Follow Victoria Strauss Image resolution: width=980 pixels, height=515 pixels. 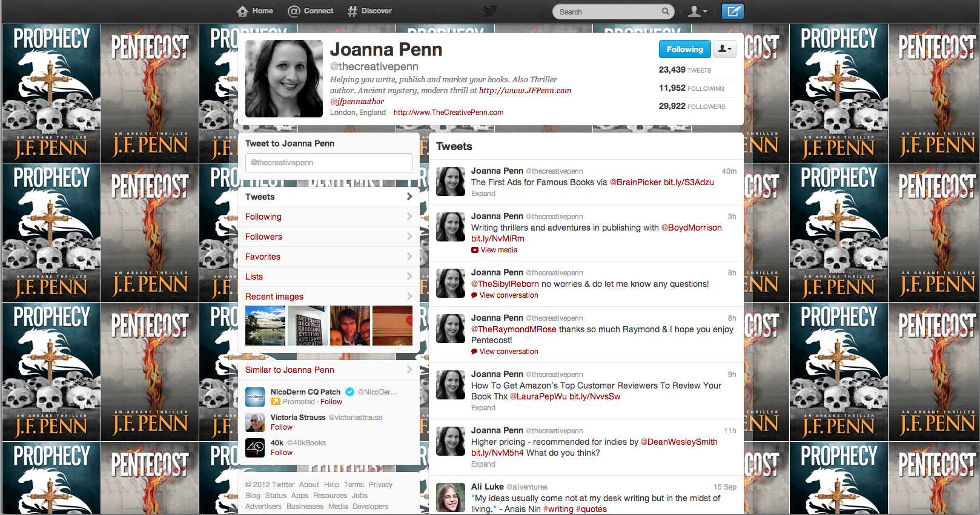282,427
